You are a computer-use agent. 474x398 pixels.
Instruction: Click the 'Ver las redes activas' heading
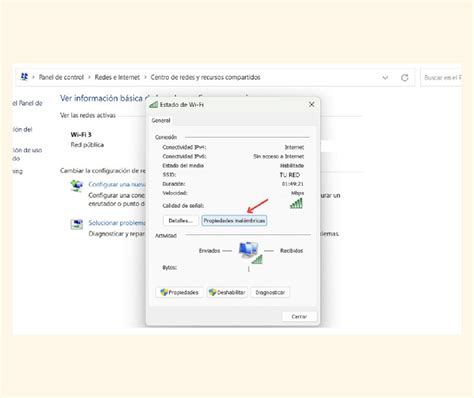pyautogui.click(x=88, y=115)
